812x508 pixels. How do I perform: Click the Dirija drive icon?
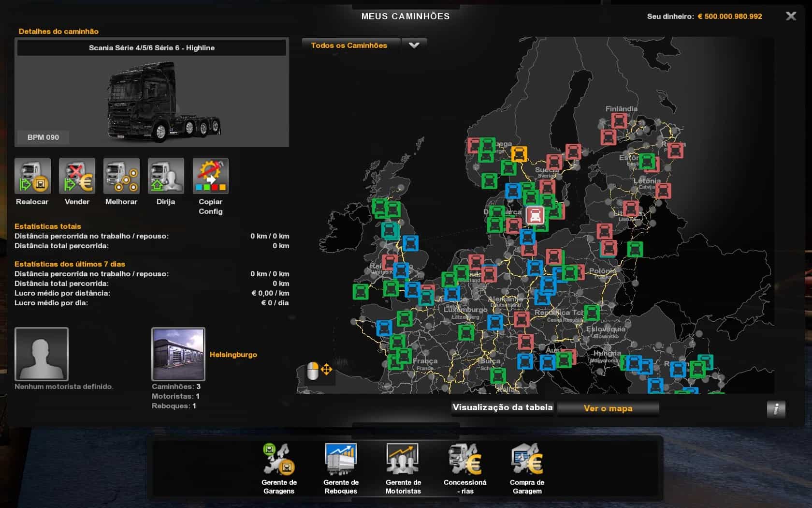[166, 176]
